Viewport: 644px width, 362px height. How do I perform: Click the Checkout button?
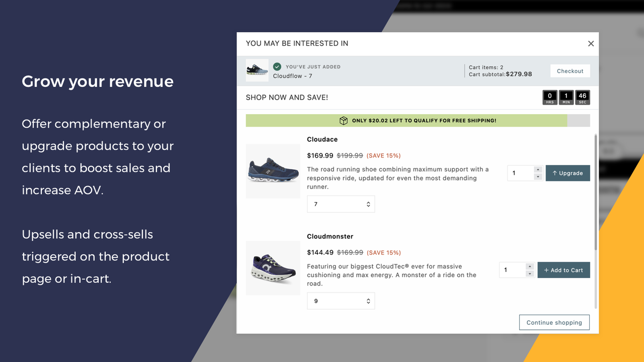[570, 70]
